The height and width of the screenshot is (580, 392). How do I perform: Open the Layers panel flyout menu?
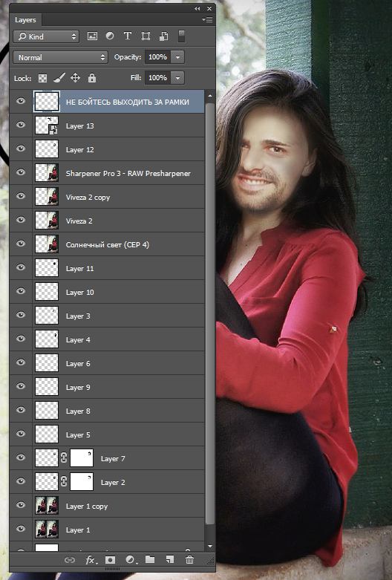(x=207, y=20)
